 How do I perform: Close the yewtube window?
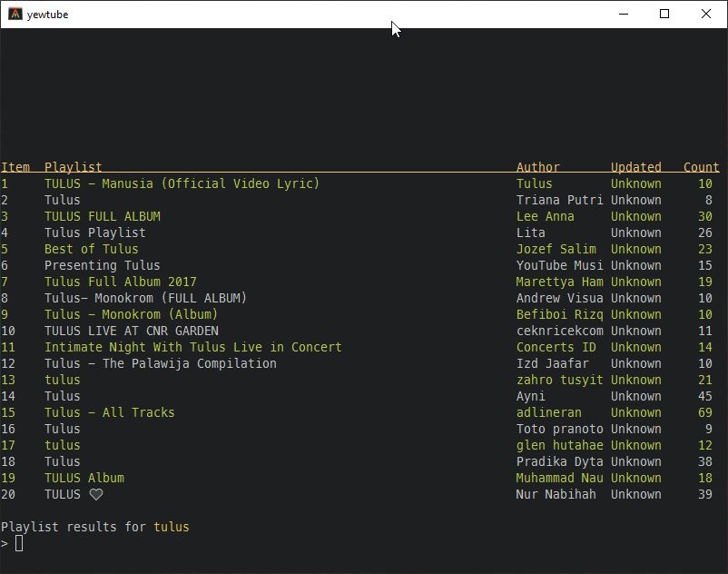[706, 15]
